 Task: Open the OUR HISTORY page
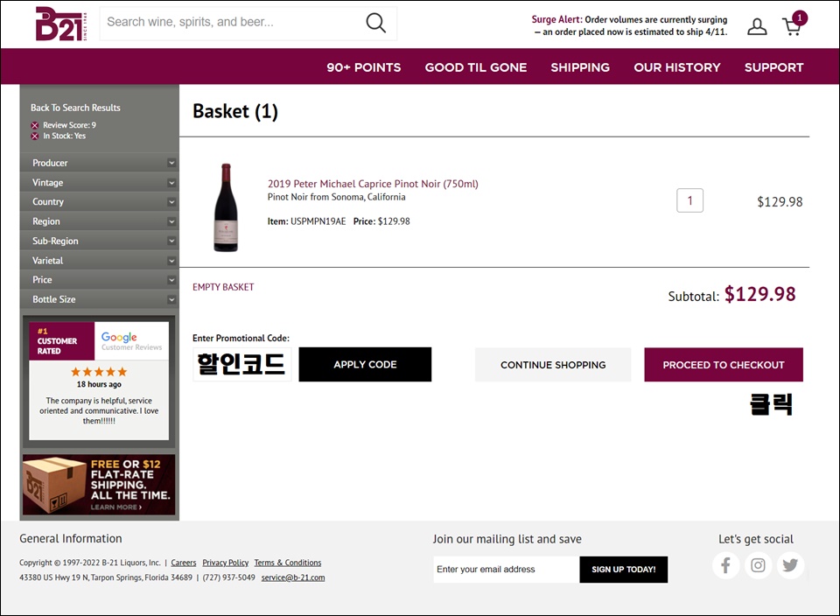pyautogui.click(x=677, y=67)
